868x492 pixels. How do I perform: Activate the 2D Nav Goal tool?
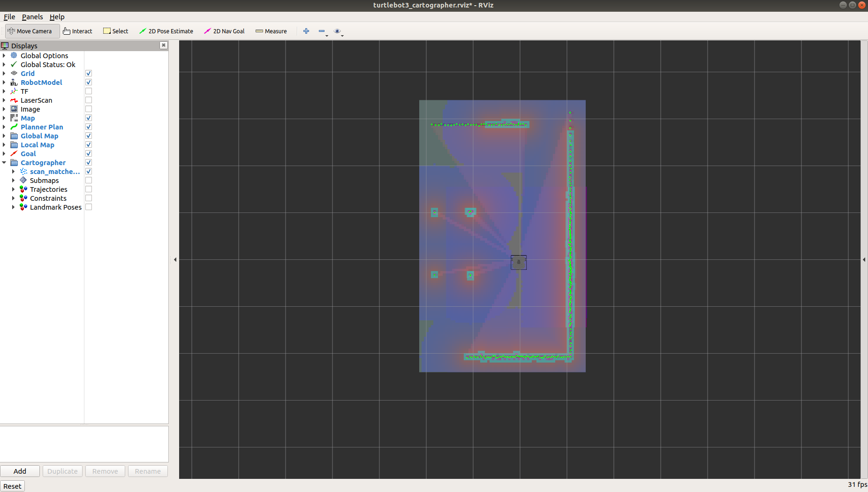click(224, 31)
